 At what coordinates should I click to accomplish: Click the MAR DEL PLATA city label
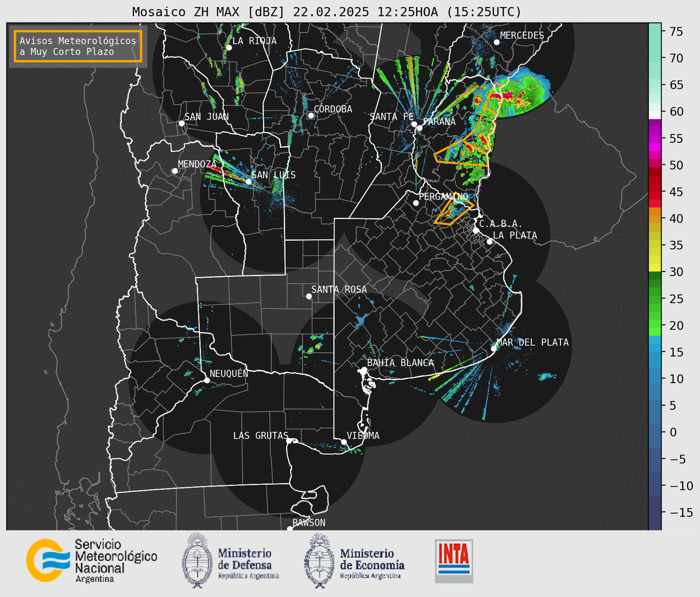[x=532, y=343]
